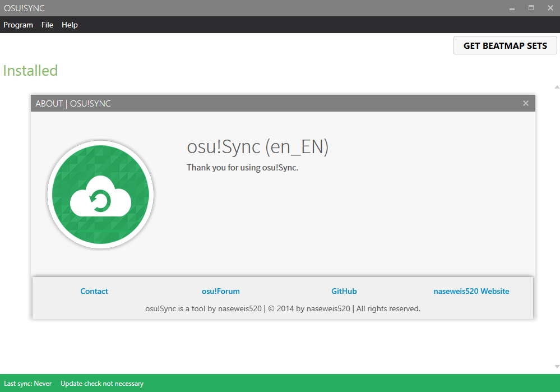560x392 pixels.
Task: Click the scrollbar up arrow
Action: (557, 87)
